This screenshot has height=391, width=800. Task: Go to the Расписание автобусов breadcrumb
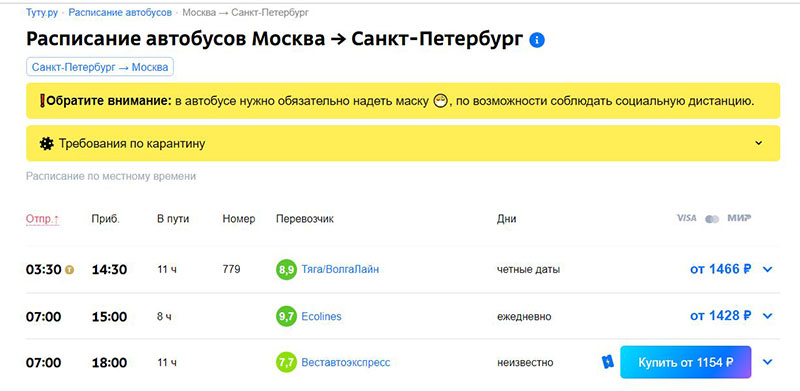point(120,12)
